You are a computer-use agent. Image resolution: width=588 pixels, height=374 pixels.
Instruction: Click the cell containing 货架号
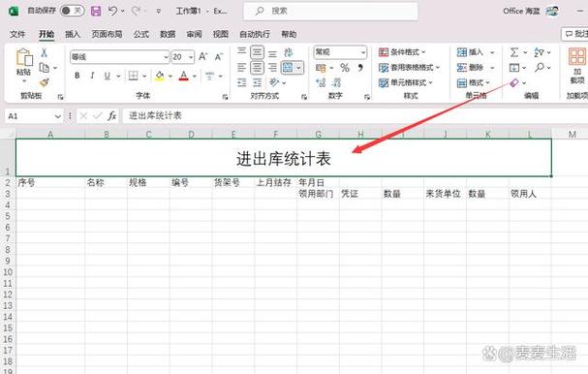233,183
